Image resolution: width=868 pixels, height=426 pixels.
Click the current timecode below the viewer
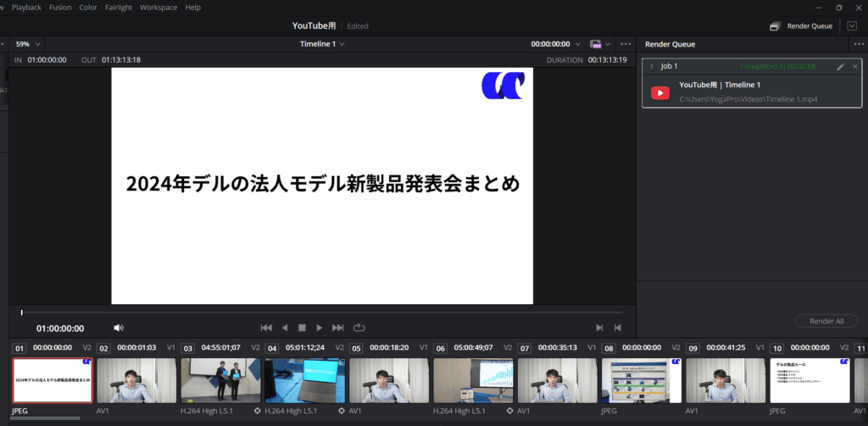coord(60,328)
